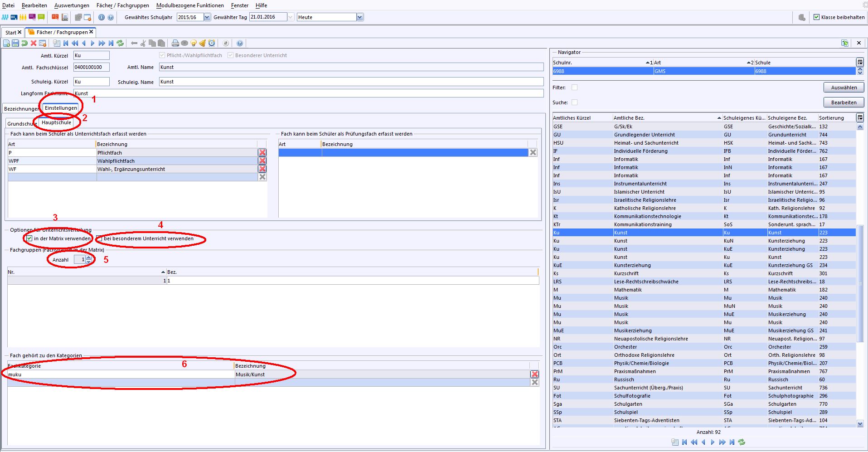Toggle 'bei besonderem Unterricht verwenden' checkbox
This screenshot has width=868, height=452.
click(x=100, y=238)
